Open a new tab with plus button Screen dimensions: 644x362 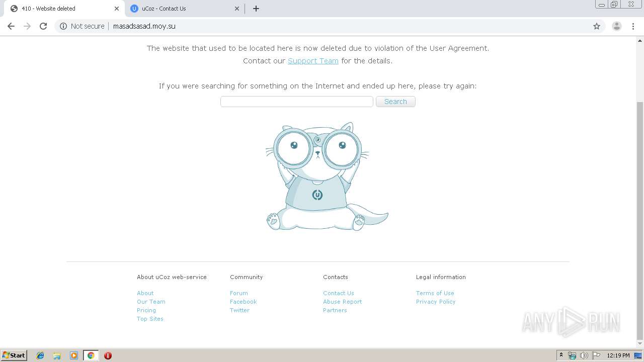click(256, 9)
